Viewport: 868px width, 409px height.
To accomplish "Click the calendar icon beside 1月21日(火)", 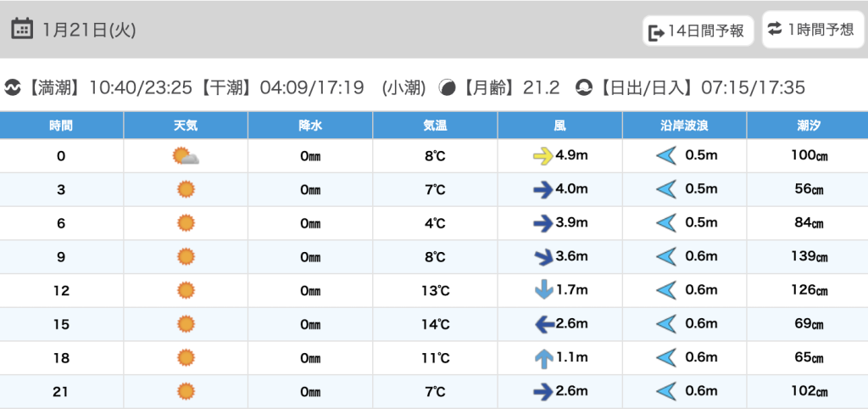I will pyautogui.click(x=23, y=29).
